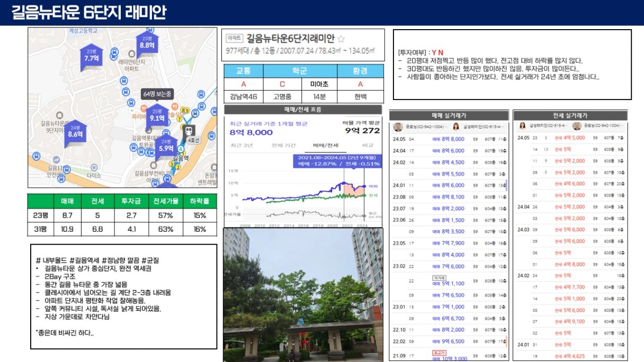Image resolution: width=644 pixels, height=362 pixels.
Task: Click the 10.9 매매 price cell
Action: coord(67,229)
